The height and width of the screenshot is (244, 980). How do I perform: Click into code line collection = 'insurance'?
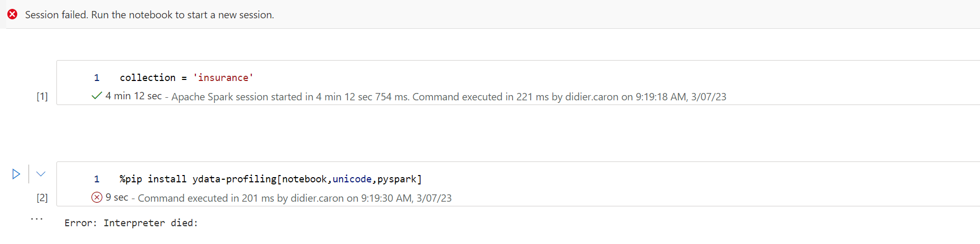186,77
